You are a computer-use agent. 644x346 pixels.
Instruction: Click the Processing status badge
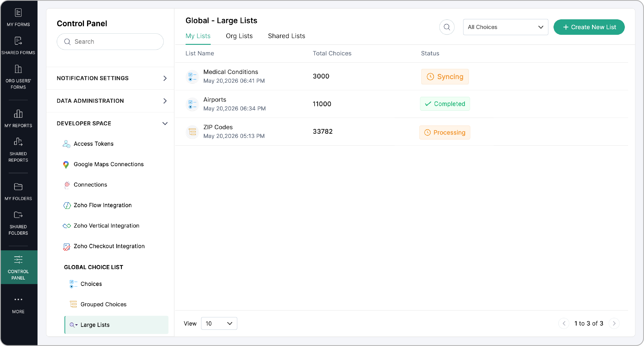click(445, 133)
